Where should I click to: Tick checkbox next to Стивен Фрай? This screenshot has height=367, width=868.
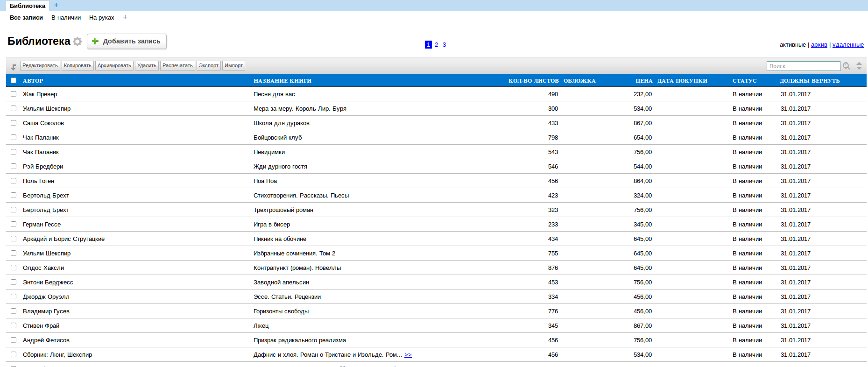coord(14,325)
